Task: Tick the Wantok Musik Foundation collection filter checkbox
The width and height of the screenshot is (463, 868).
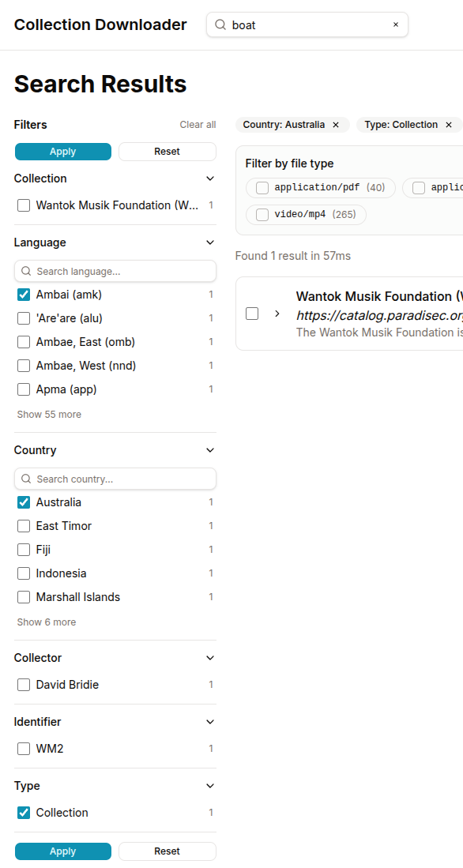Action: pos(24,205)
